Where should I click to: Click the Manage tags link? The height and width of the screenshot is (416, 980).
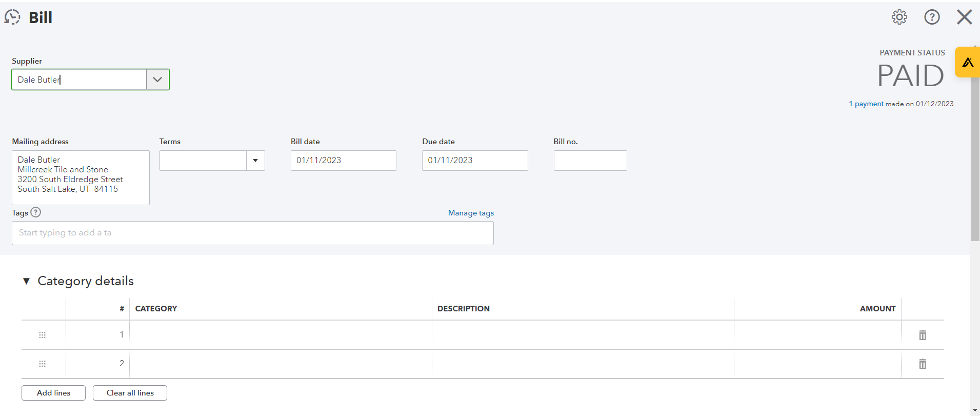coord(471,213)
